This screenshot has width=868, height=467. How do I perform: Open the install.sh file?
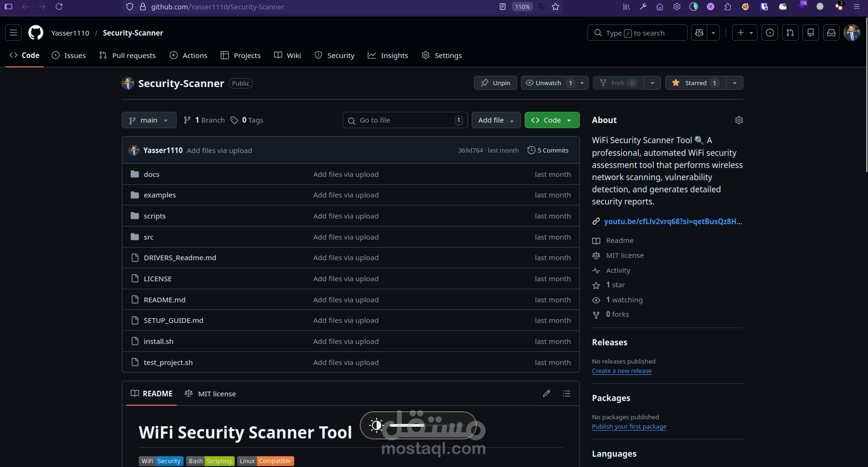pos(158,342)
